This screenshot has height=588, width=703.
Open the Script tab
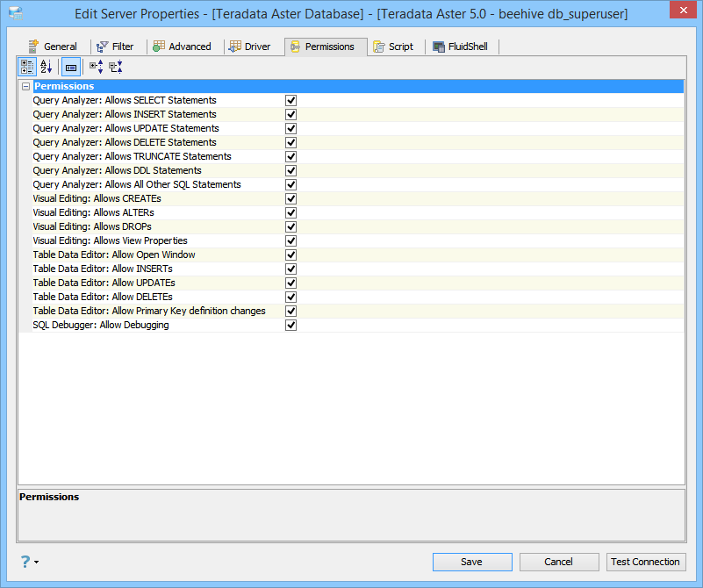point(393,47)
